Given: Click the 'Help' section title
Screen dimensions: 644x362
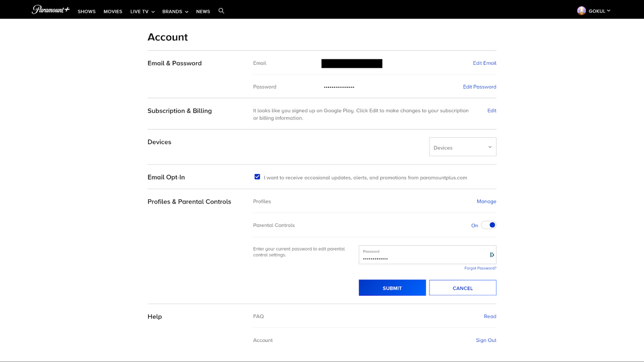Looking at the screenshot, I should click(x=155, y=316).
